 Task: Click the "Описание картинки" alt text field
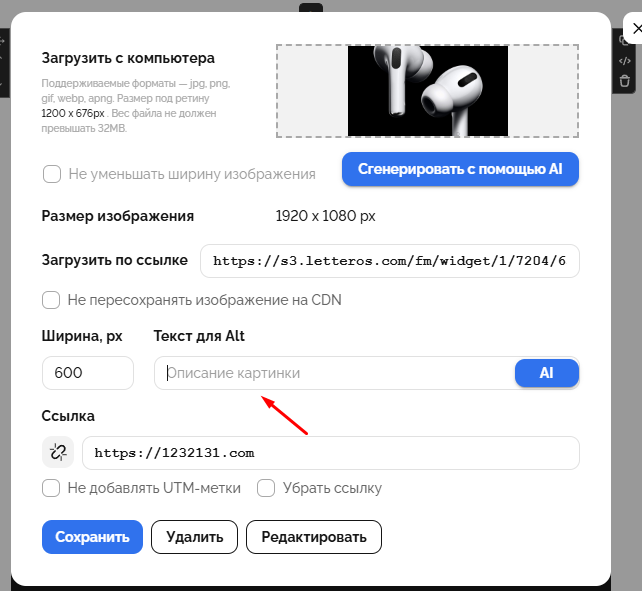[x=334, y=373]
